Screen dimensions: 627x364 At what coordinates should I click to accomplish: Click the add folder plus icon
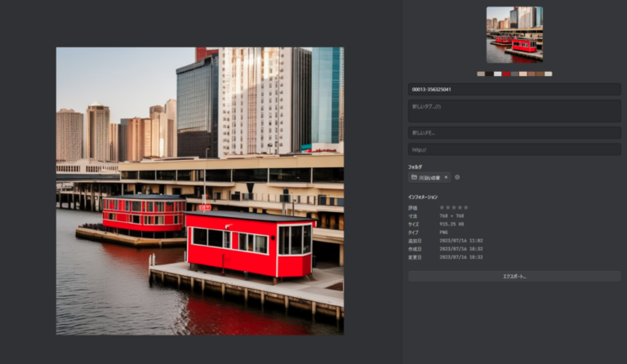[457, 177]
